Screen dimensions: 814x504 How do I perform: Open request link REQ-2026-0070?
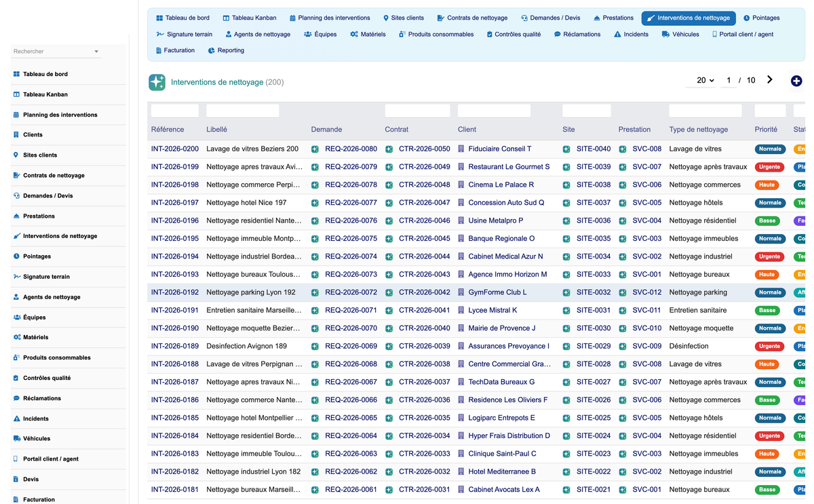pos(351,328)
